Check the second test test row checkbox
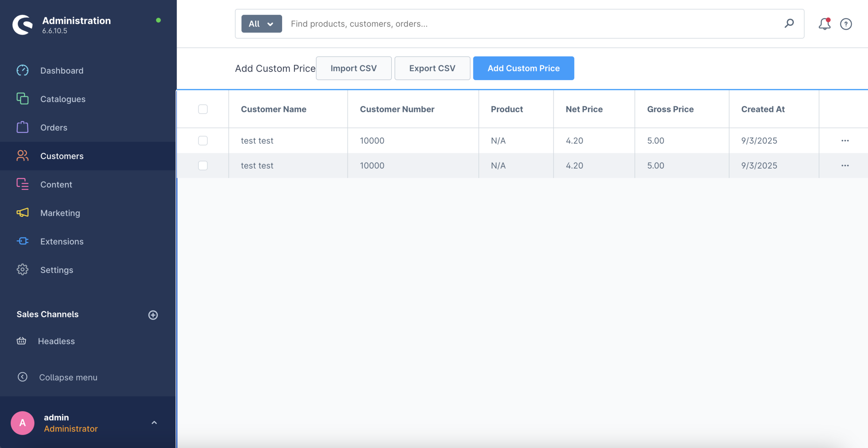Image resolution: width=868 pixels, height=448 pixels. (203, 165)
